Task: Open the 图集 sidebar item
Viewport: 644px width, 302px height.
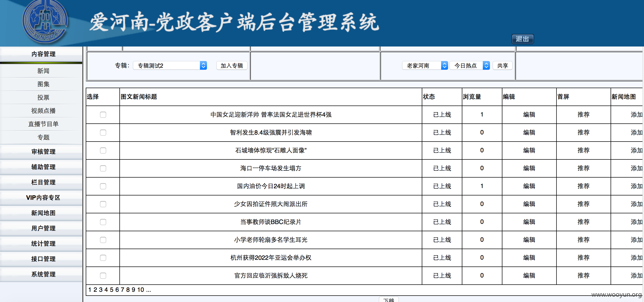Action: point(41,84)
